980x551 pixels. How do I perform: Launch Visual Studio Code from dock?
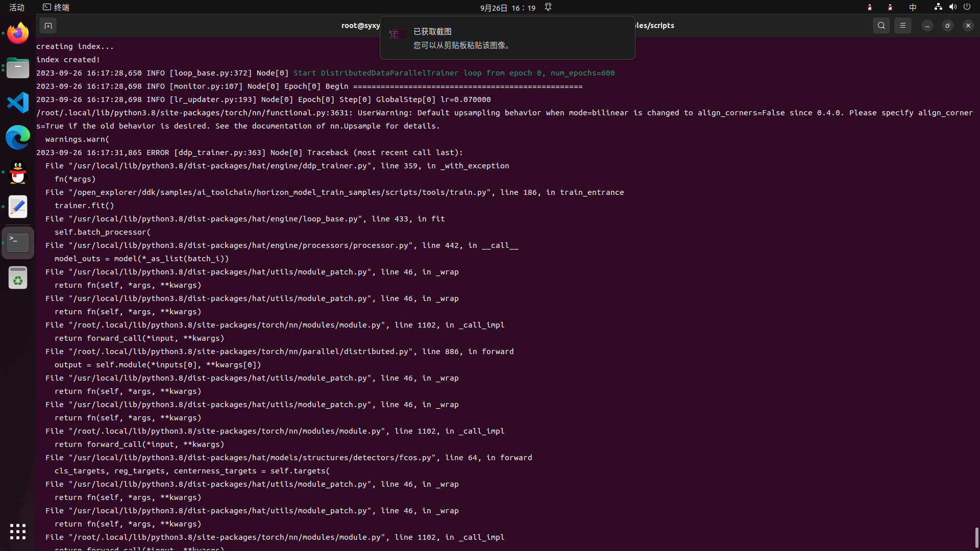click(18, 103)
